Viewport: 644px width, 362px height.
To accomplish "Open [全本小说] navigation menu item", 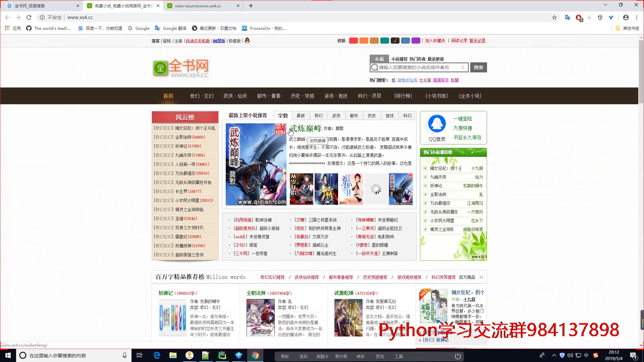I will (x=470, y=96).
